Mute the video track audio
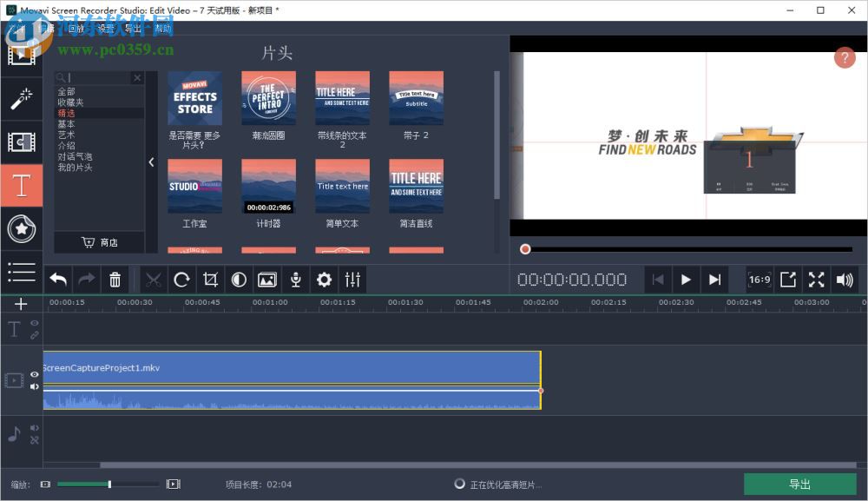This screenshot has width=868, height=501. tap(35, 386)
